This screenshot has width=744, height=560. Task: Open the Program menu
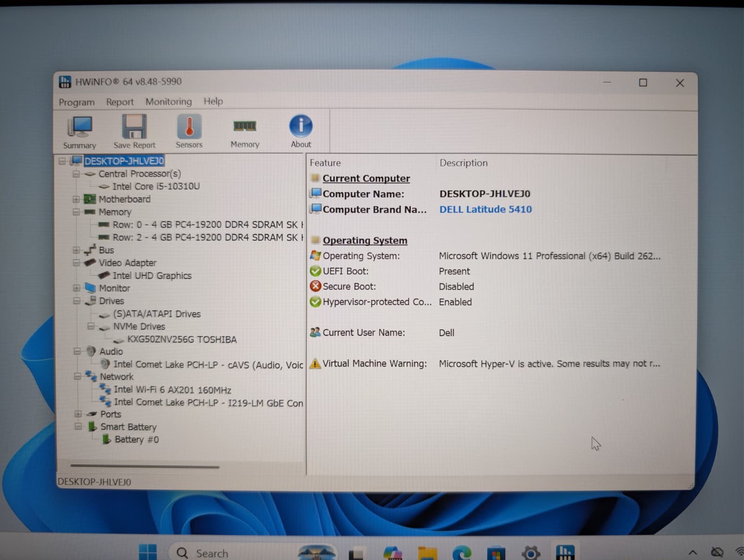[x=77, y=102]
